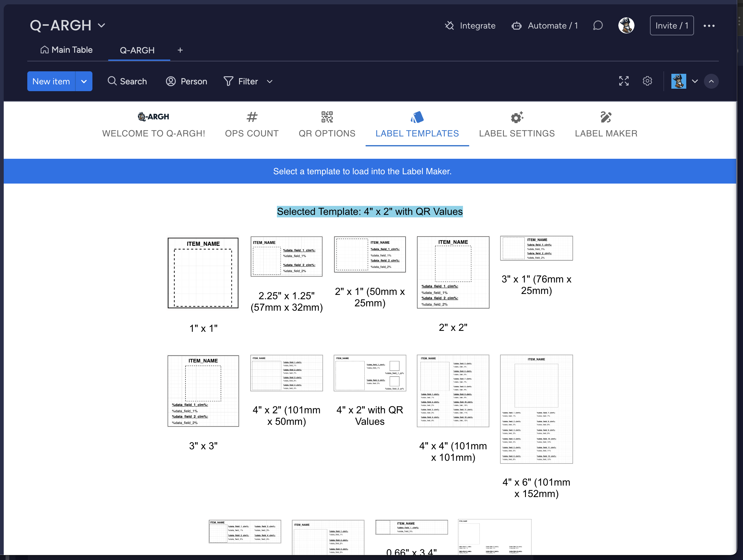Click the blue Select a template banner

coord(370,171)
